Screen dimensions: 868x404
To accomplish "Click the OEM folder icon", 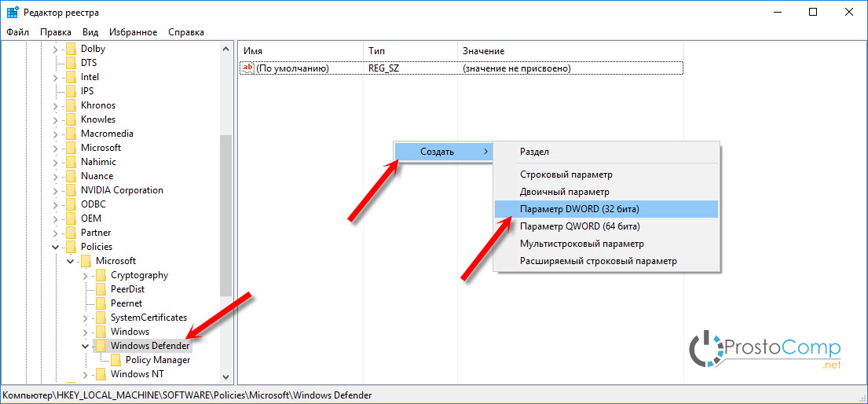I will point(70,219).
